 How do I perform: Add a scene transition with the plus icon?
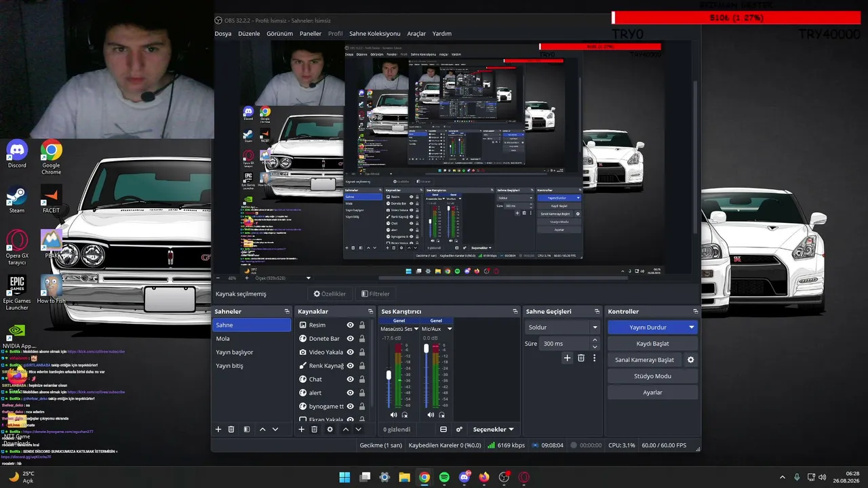tap(568, 358)
